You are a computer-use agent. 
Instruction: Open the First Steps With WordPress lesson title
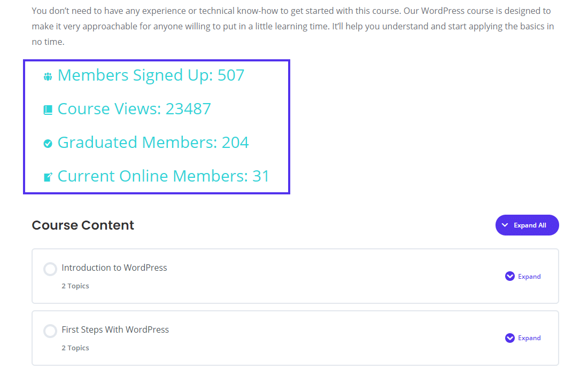(115, 329)
